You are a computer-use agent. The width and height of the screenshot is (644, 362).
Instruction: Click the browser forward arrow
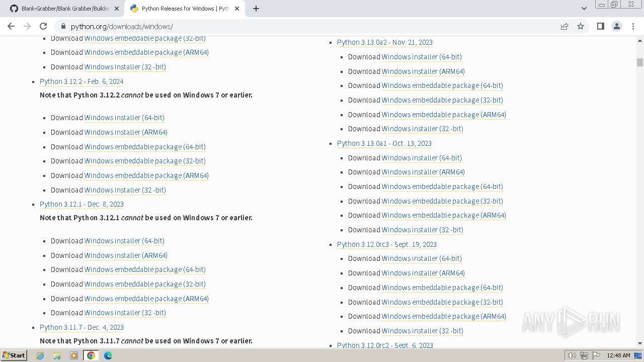pos(27,26)
